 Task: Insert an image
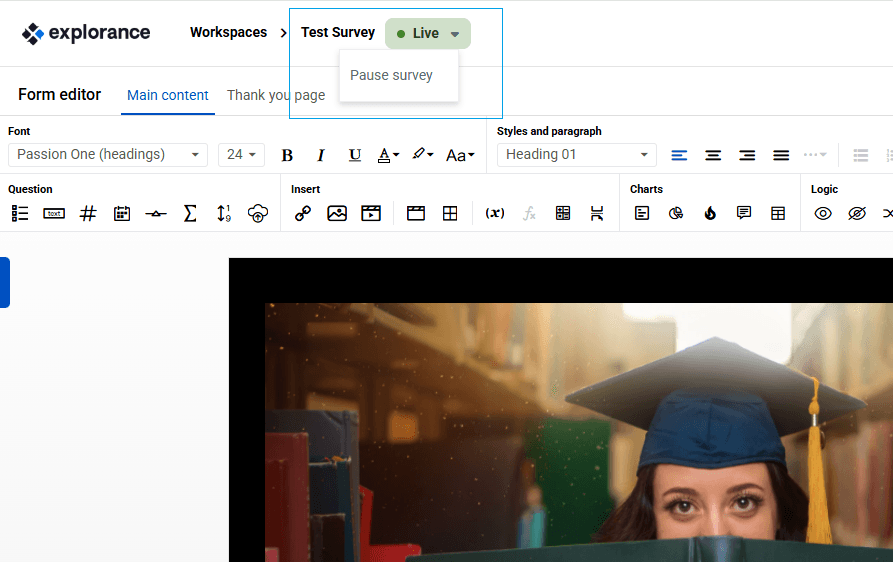[337, 214]
